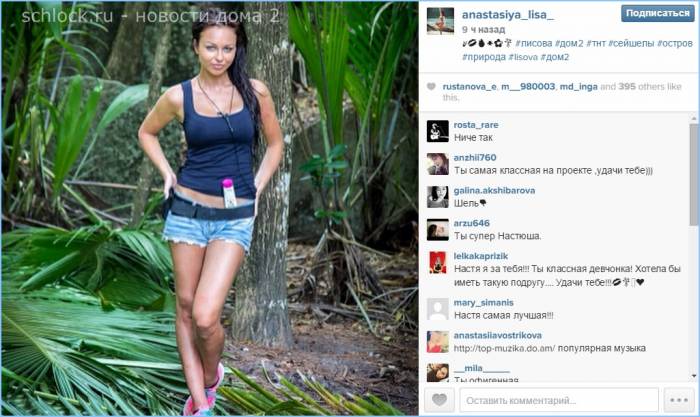This screenshot has height=417, width=700.
Task: Click anzhii760 commenter avatar
Action: click(438, 164)
